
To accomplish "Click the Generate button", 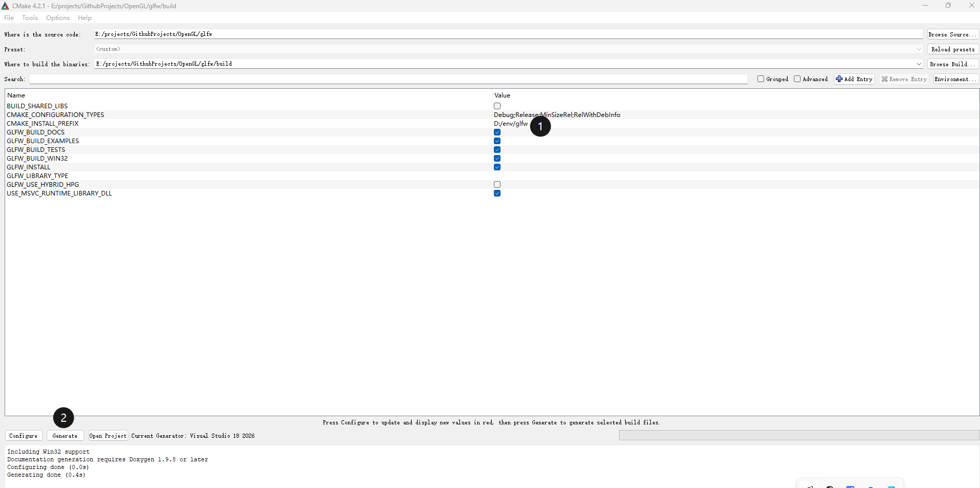I will [x=65, y=436].
